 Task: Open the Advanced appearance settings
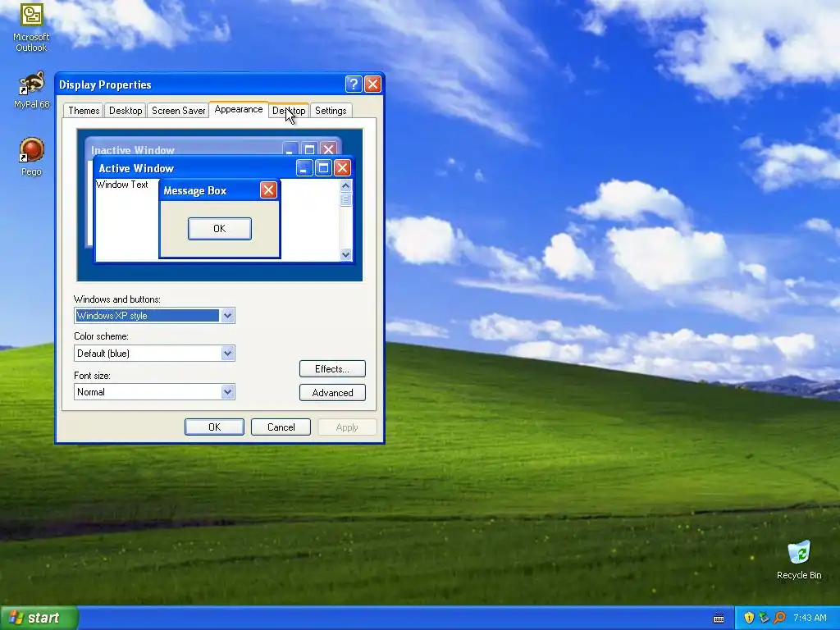point(332,393)
